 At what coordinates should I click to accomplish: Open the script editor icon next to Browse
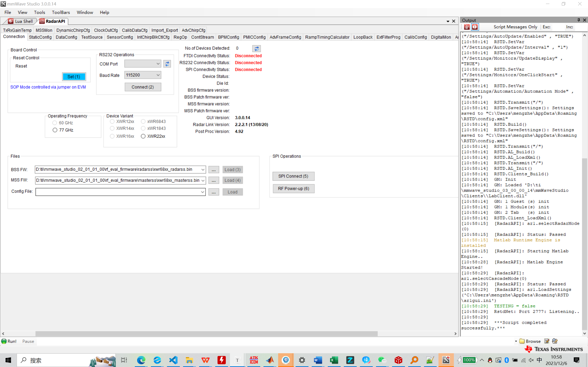click(547, 341)
